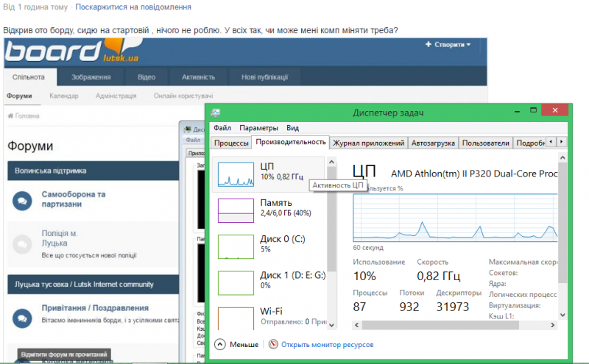Switch to the Процессы tab
Screen dimensions: 589x364
click(x=230, y=143)
